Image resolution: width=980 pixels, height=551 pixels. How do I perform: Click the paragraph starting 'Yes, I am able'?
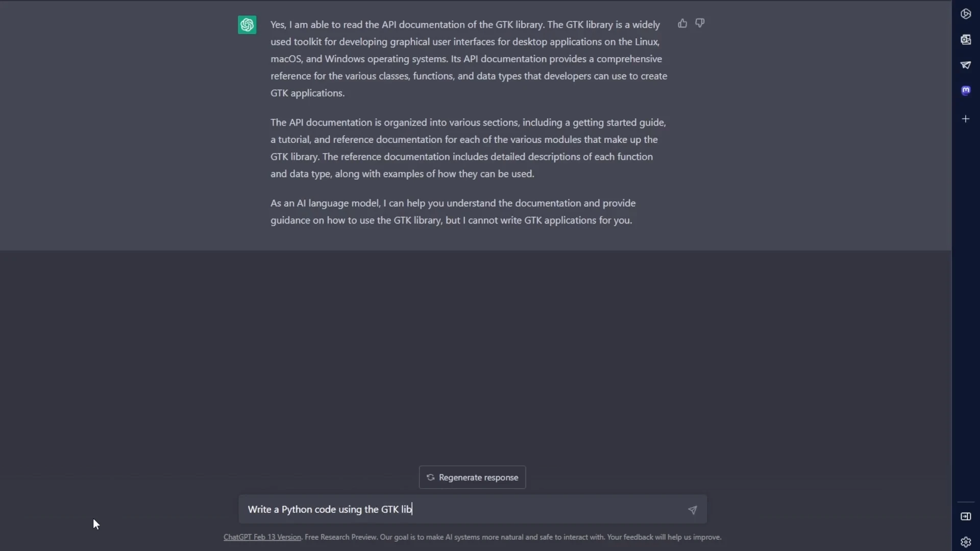coord(469,59)
